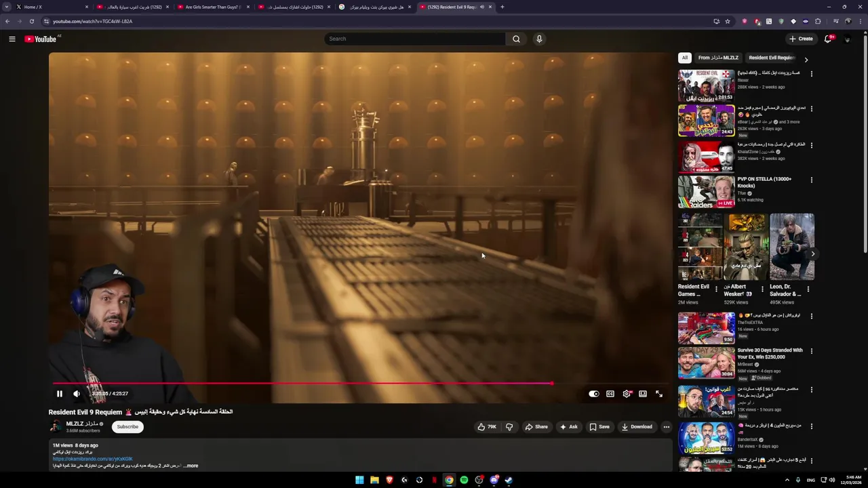The width and height of the screenshot is (868, 488).
Task: Open the okamibrando.com link in description
Action: point(93,459)
